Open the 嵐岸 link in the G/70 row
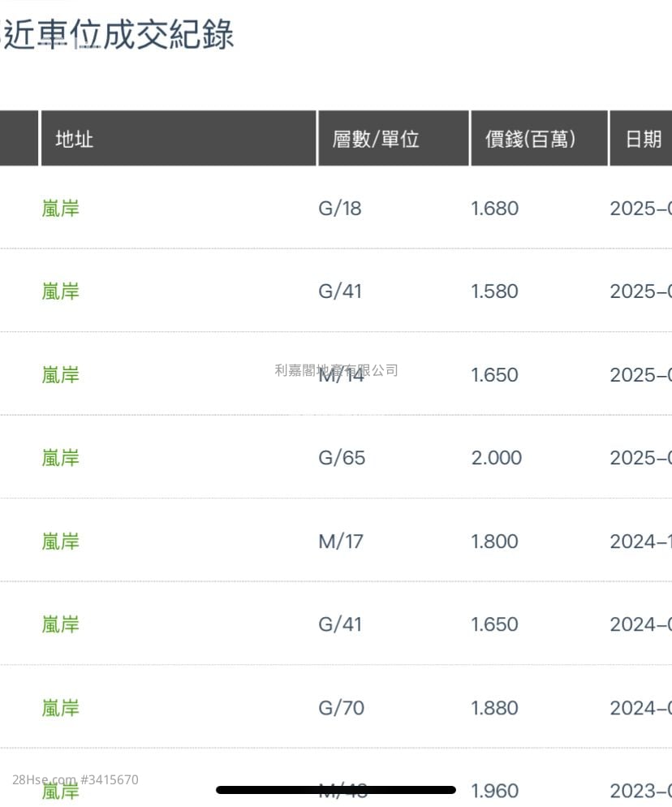This screenshot has height=807, width=672. pyautogui.click(x=61, y=708)
